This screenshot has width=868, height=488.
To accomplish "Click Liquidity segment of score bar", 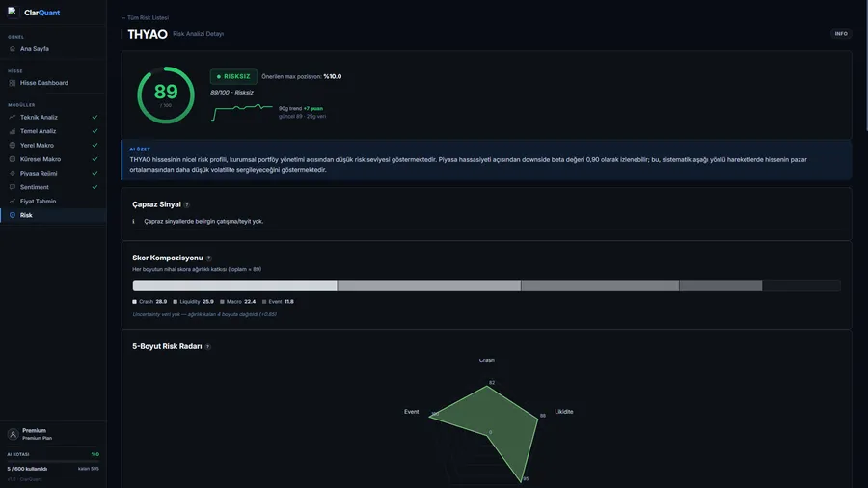I will pos(429,285).
